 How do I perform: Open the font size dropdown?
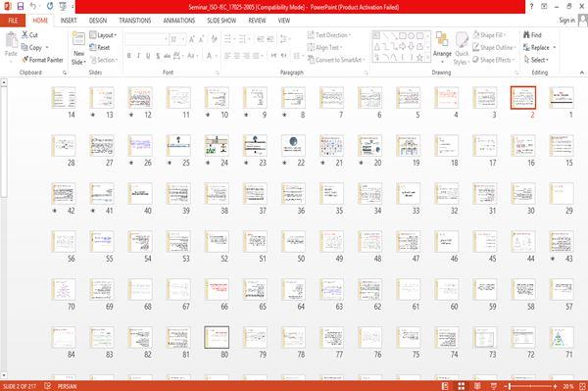pos(177,39)
